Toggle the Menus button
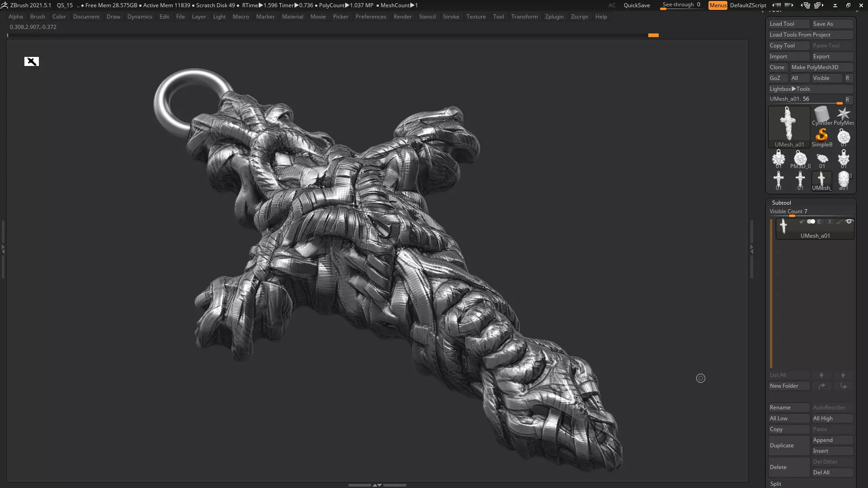The height and width of the screenshot is (488, 868). [717, 5]
